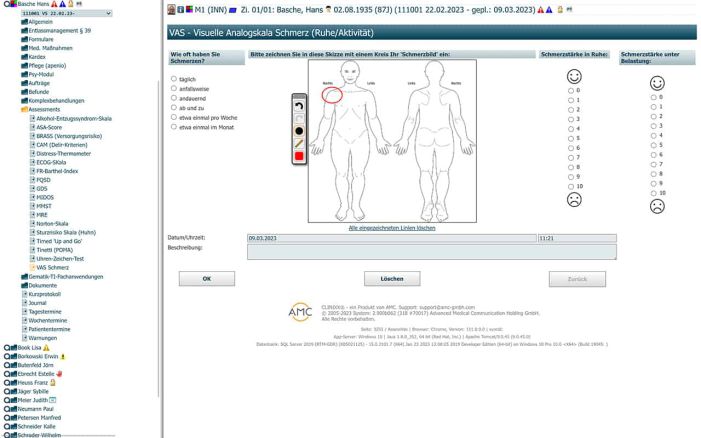The width and height of the screenshot is (701, 438).
Task: Click the patient photo icon in header
Action: 171,9
